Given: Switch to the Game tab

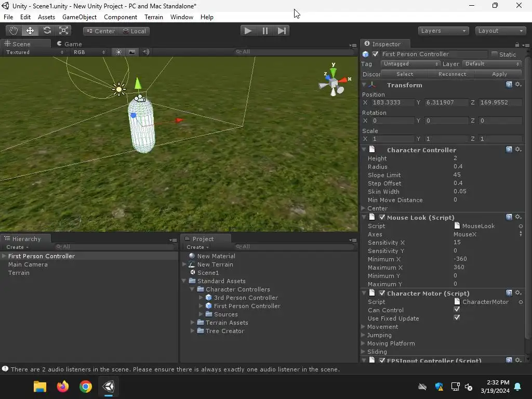Looking at the screenshot, I should pos(70,44).
